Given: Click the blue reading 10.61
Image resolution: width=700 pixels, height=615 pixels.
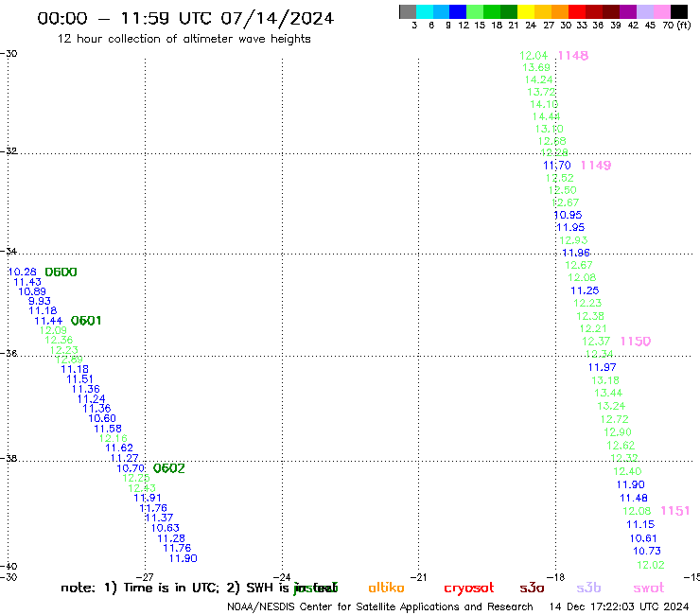Looking at the screenshot, I should (643, 538).
